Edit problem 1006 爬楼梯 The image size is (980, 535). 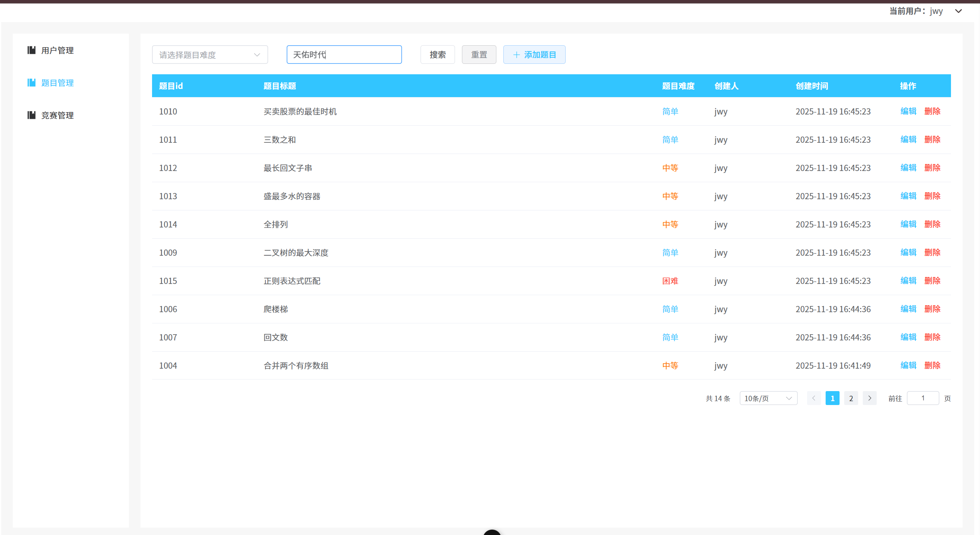click(908, 309)
